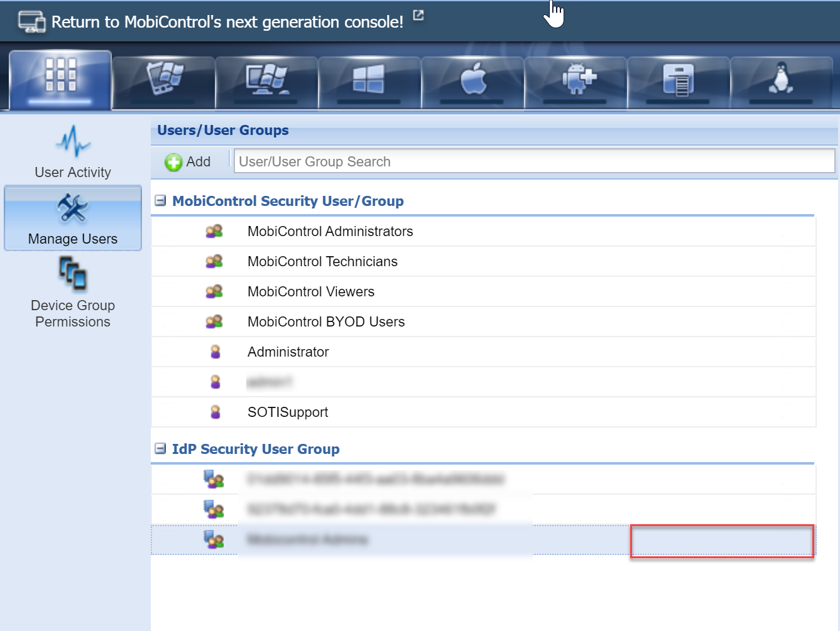Open Device Group Permissions
This screenshot has height=631, width=840.
click(73, 292)
